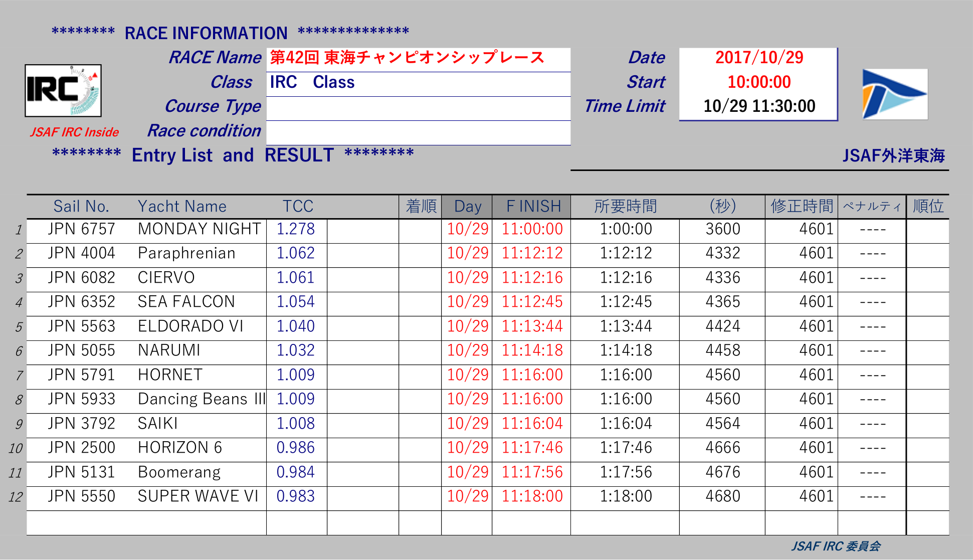
Task: Click the JSAF blue sail logo
Action: (x=895, y=94)
